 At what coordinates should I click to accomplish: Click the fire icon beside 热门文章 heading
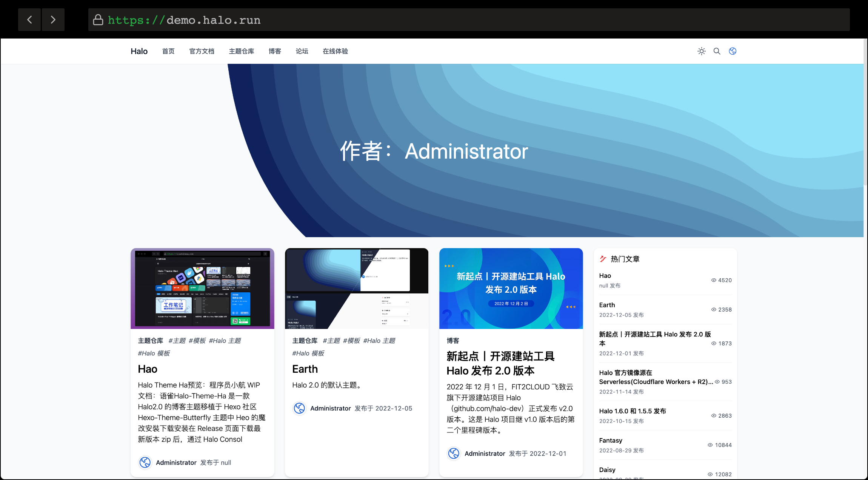coord(602,258)
